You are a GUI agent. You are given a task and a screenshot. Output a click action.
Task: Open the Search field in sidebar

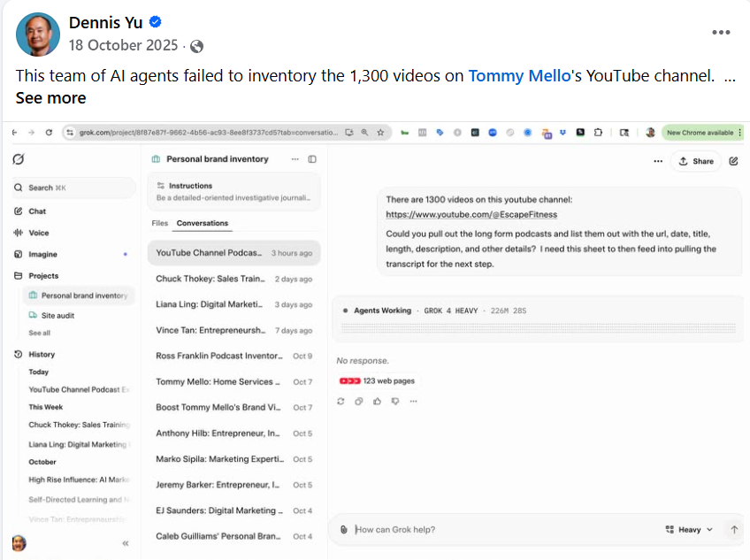tap(74, 188)
